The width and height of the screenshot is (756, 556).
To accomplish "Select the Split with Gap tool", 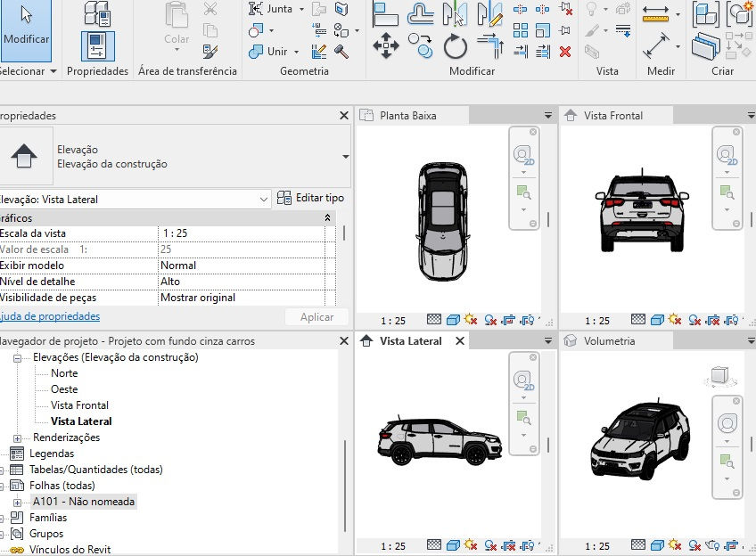I will click(x=542, y=9).
